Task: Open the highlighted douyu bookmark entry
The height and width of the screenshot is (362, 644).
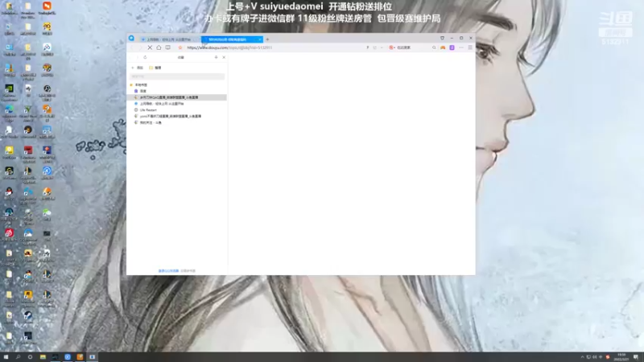Action: [177, 97]
